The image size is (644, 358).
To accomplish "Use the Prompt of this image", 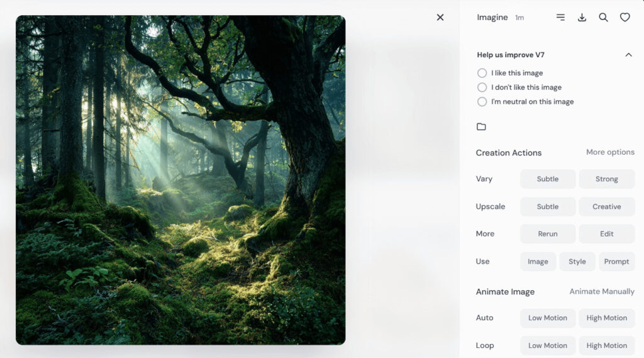I will click(616, 261).
